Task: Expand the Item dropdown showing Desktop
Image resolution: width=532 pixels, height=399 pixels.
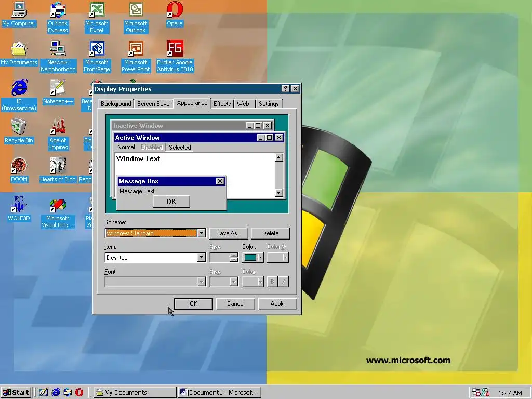Action: [201, 258]
